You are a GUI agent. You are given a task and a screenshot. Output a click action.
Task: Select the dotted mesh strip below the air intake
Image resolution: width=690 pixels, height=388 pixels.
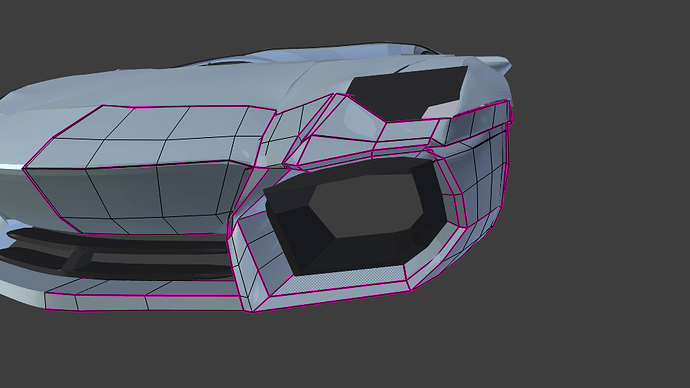pyautogui.click(x=339, y=279)
